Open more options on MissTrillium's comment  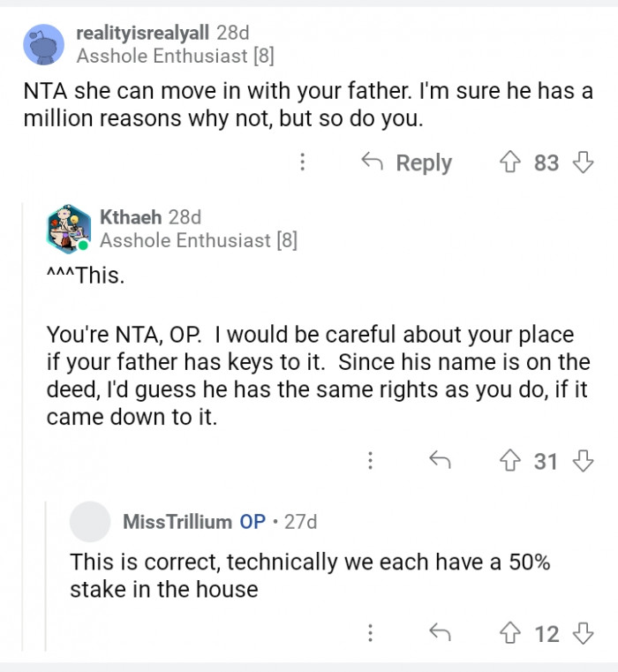pyautogui.click(x=371, y=633)
